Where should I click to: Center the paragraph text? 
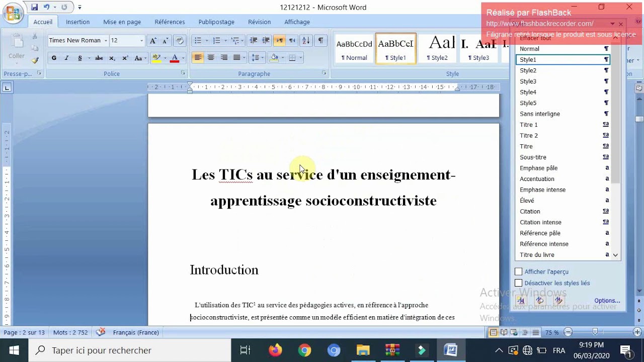pyautogui.click(x=211, y=58)
